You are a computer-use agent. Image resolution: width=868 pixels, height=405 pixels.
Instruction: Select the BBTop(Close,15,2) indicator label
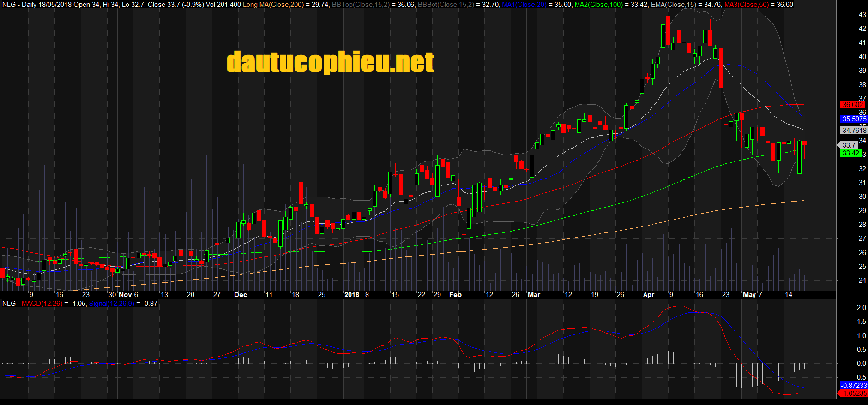coord(361,5)
